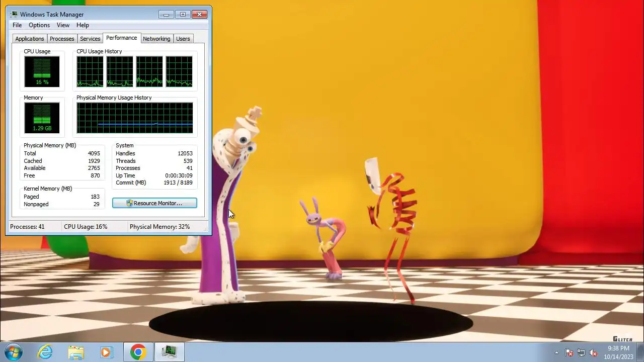Switch to the Processes tab
644x362 pixels.
coord(62,39)
